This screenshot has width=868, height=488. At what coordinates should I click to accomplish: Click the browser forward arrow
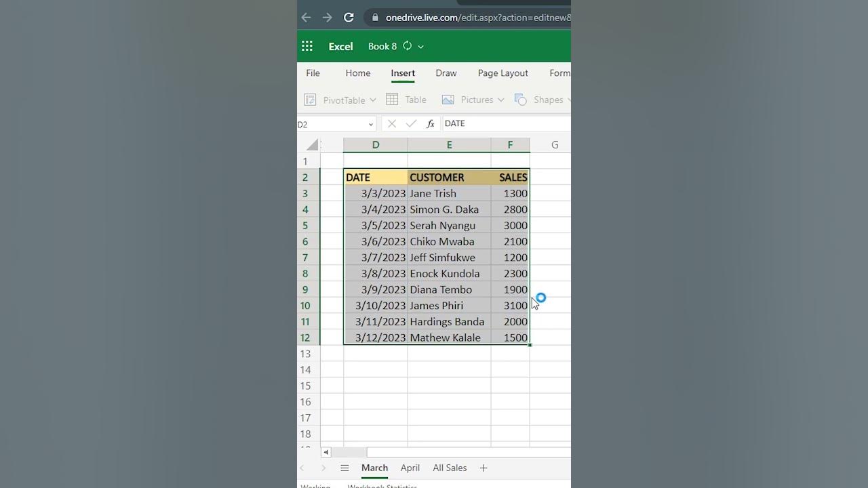click(328, 18)
